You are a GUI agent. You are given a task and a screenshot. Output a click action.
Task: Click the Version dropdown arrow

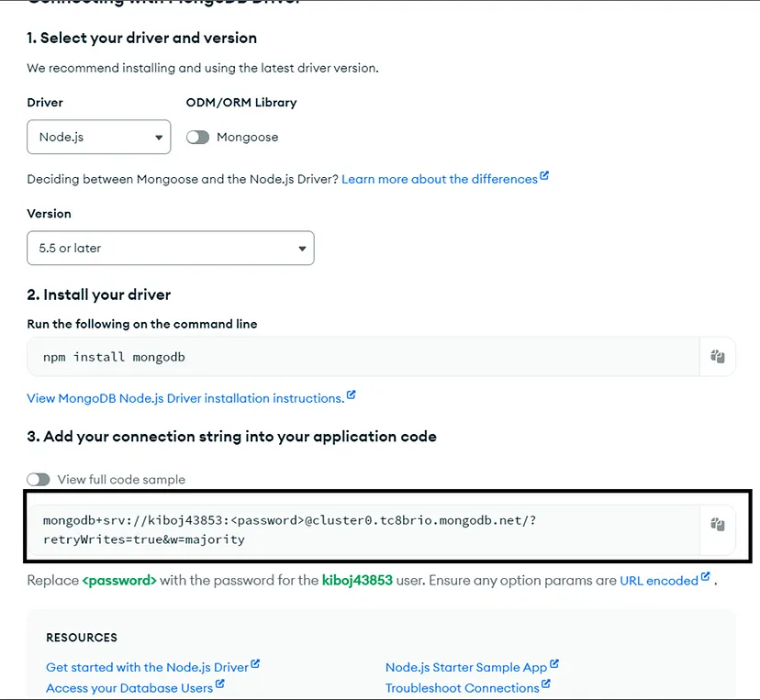(302, 249)
